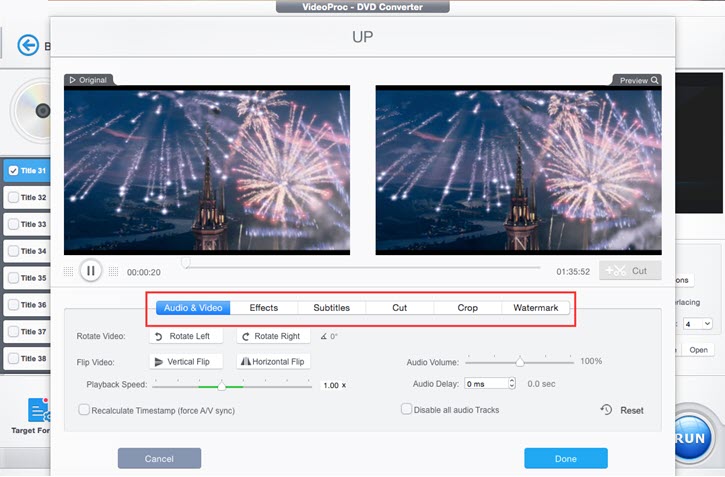Click the magnifier icon on Preview label

pyautogui.click(x=655, y=80)
